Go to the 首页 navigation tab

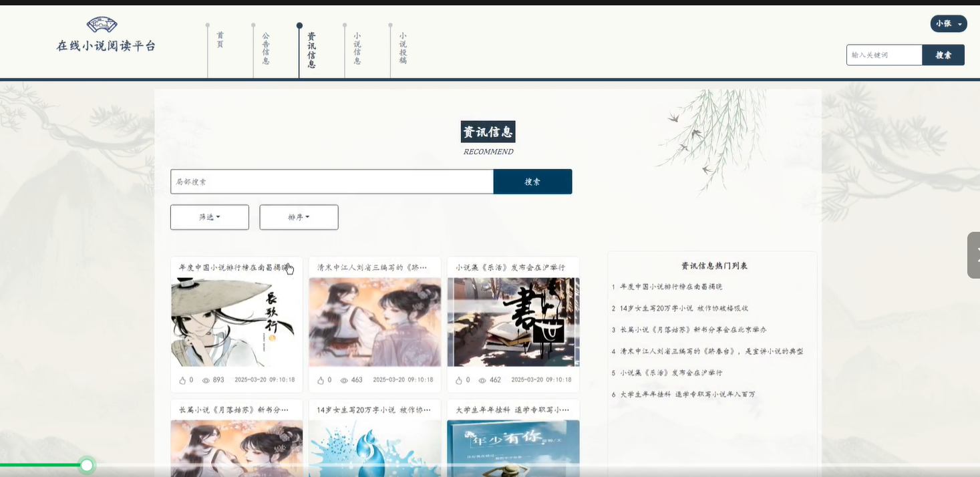click(220, 39)
